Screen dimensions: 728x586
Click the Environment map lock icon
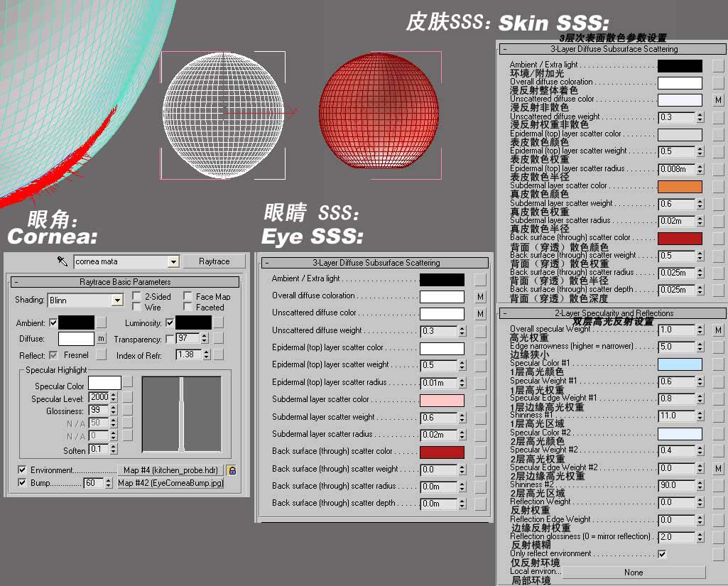(x=232, y=470)
